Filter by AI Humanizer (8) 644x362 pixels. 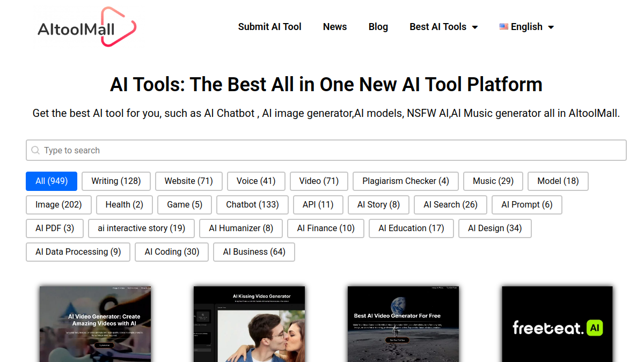coord(241,228)
